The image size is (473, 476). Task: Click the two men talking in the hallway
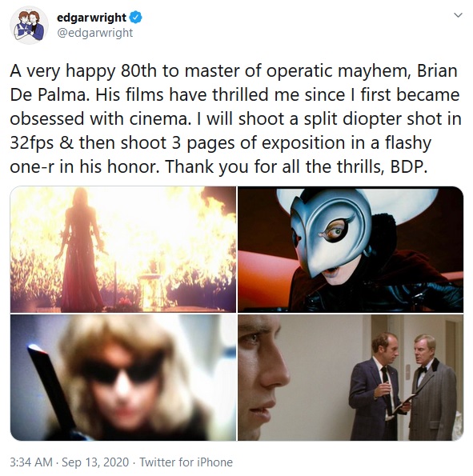(403, 386)
